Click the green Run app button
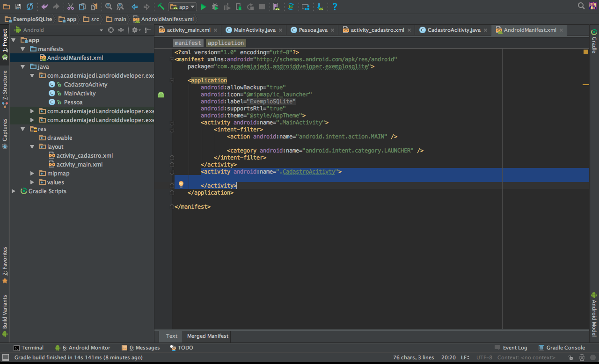Viewport: 599px width, 364px height. pos(203,7)
